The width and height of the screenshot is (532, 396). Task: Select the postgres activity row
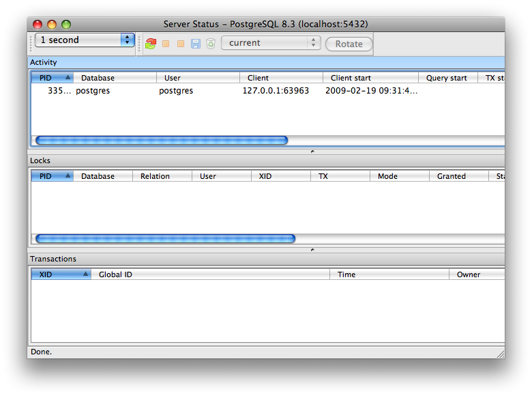click(x=205, y=91)
